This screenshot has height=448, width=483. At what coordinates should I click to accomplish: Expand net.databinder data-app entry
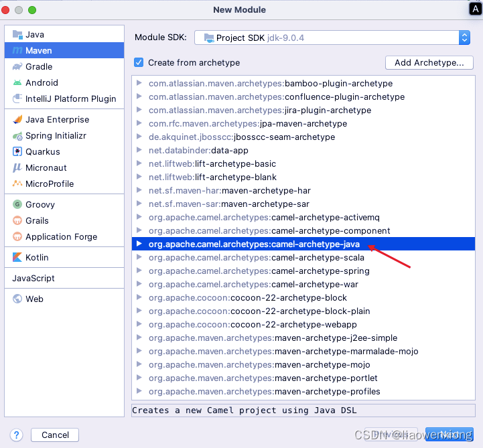click(139, 150)
